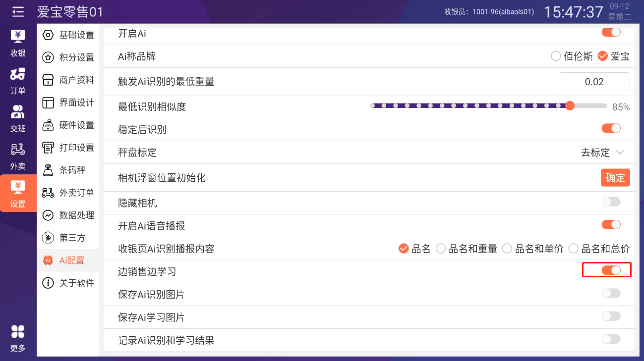Select 品名和重量 broadcast option
The image size is (644, 361).
coord(466,249)
